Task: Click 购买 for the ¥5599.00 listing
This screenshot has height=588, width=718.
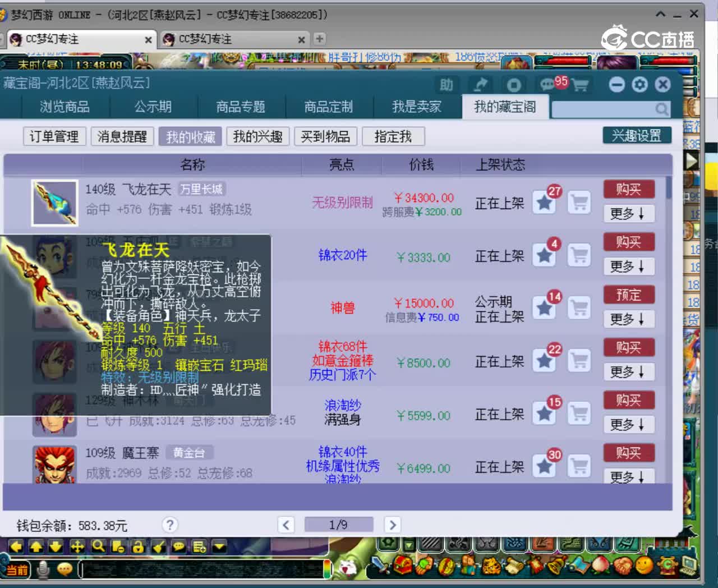Action: 629,400
